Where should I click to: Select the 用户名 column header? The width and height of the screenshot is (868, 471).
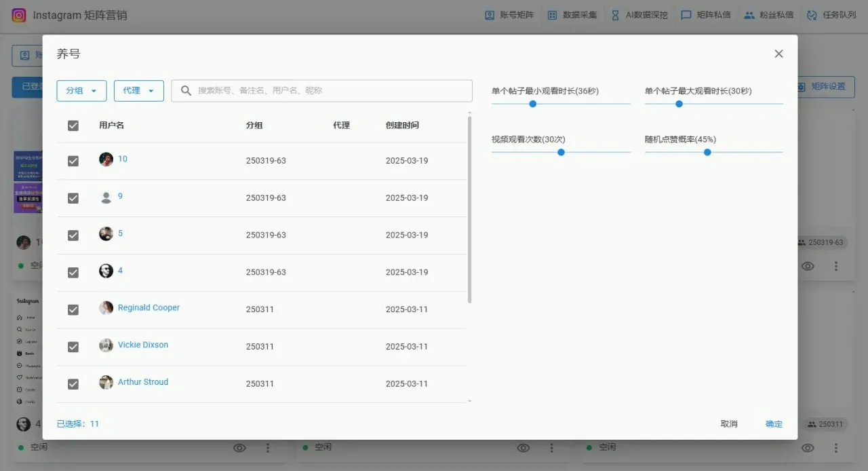click(x=111, y=125)
